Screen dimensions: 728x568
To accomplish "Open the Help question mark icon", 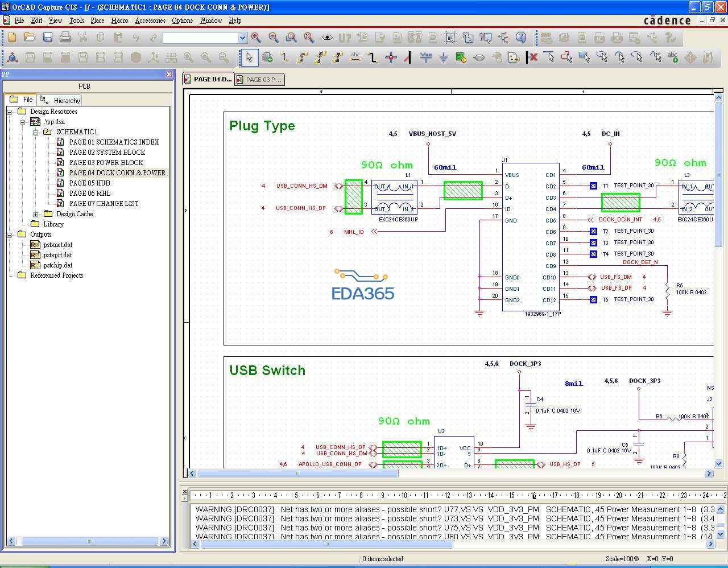I will point(521,38).
